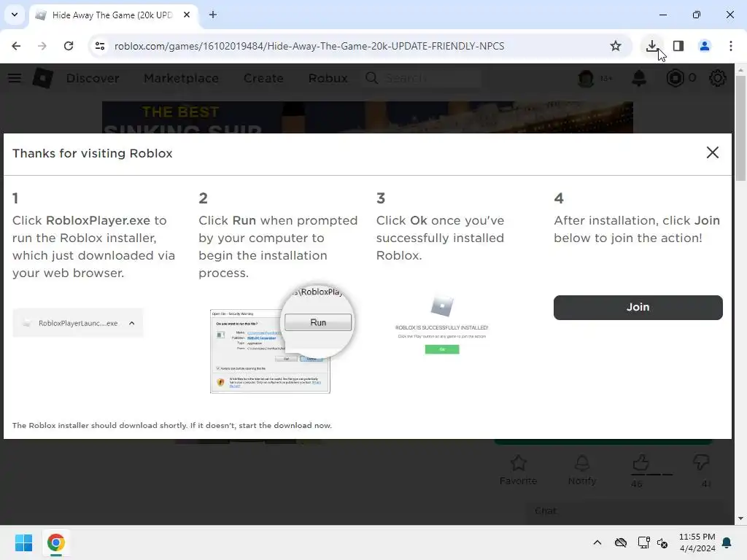This screenshot has width=747, height=560.
Task: Close the Thanks for visiting Roblox dialog
Action: coord(712,152)
